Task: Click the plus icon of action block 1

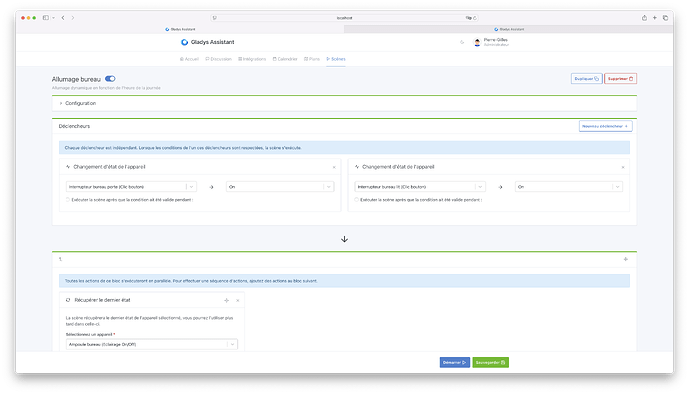Action: click(625, 259)
